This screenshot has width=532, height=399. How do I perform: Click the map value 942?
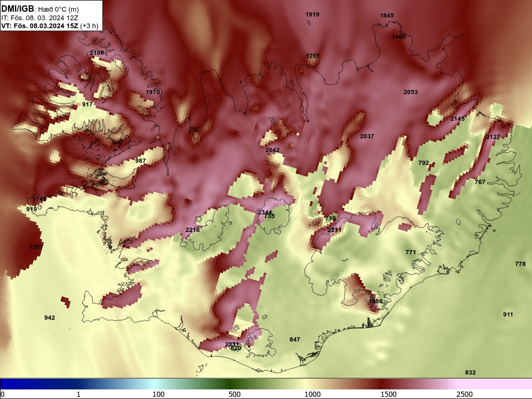pos(49,318)
